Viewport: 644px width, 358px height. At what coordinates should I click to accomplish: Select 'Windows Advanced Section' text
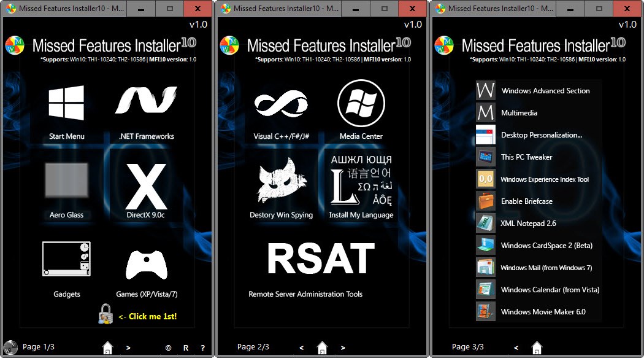[545, 91]
